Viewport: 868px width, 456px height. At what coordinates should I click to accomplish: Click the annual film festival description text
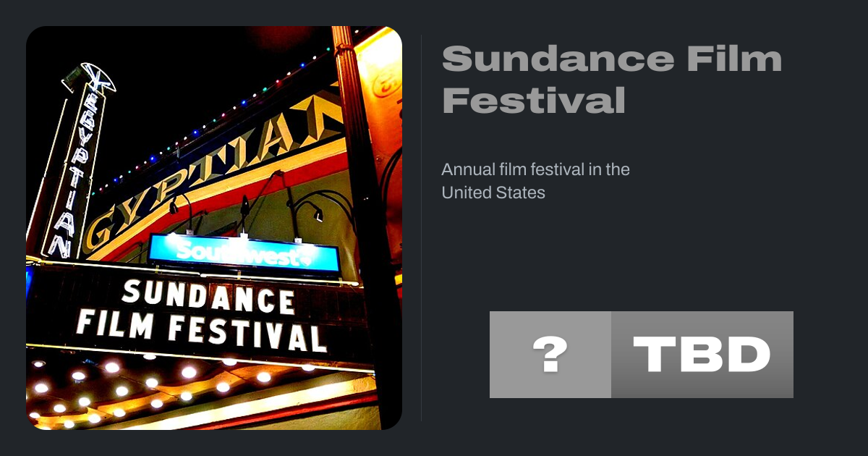pos(535,181)
